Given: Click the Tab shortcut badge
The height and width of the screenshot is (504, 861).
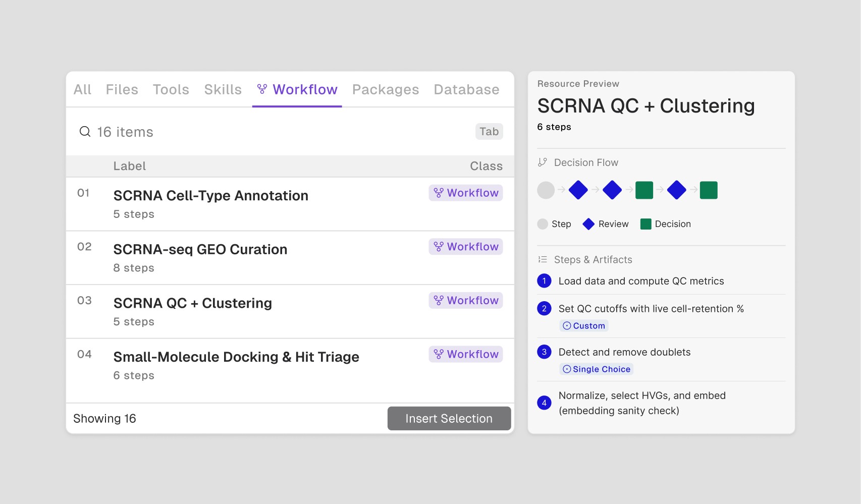Looking at the screenshot, I should (489, 132).
